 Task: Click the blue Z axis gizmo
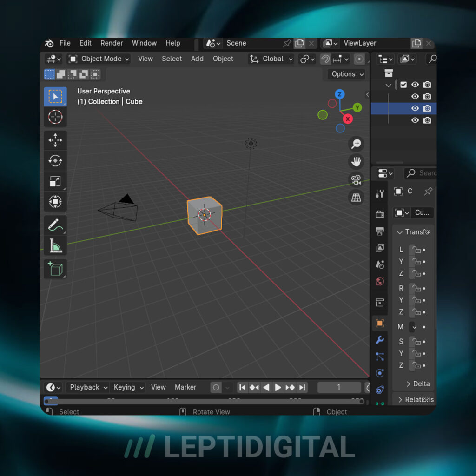[x=340, y=94]
